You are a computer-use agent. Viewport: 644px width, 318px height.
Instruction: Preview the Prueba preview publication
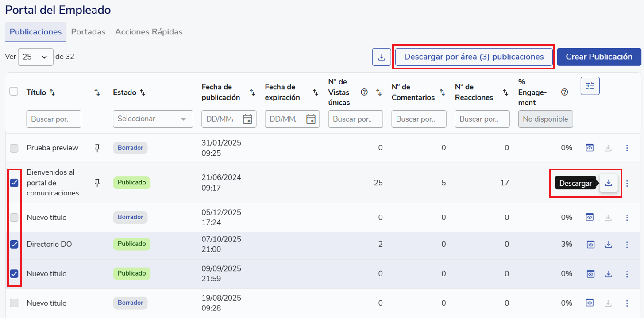590,148
